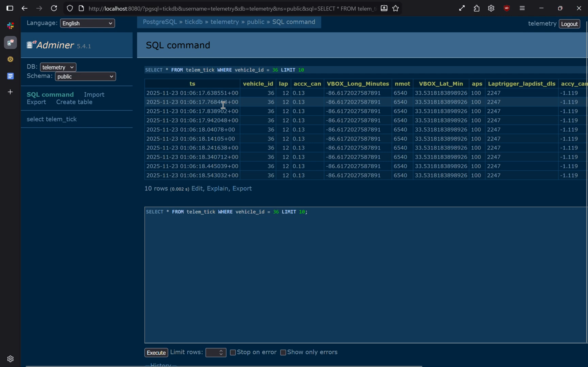Click the Adminer tab icon in sidebar

click(10, 43)
